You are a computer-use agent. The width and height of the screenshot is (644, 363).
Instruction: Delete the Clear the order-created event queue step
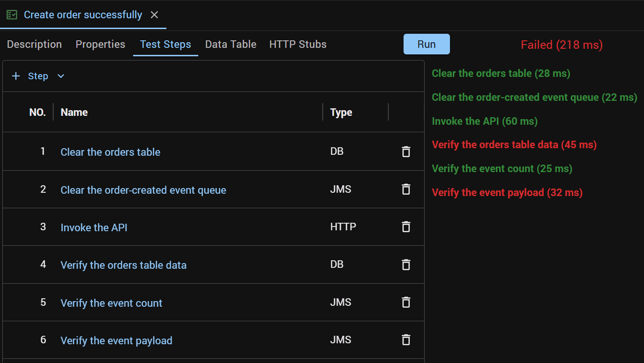406,189
